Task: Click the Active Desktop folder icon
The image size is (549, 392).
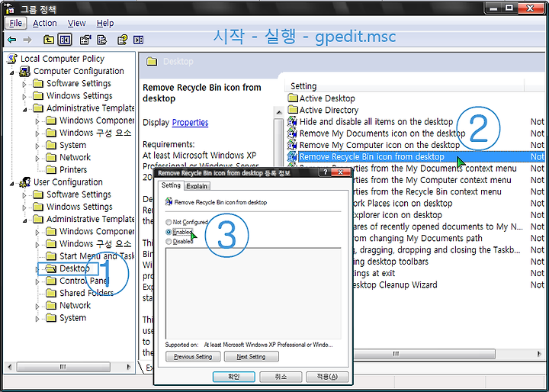Action: (x=293, y=98)
